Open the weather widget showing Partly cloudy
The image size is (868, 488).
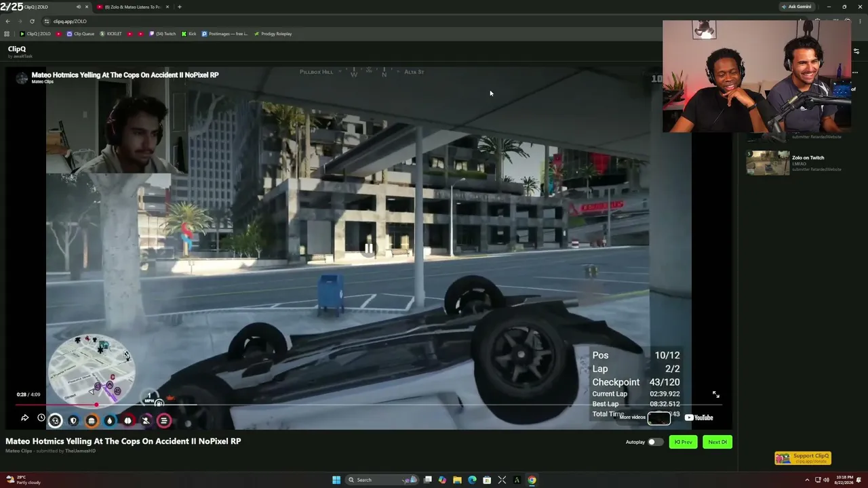[24, 480]
